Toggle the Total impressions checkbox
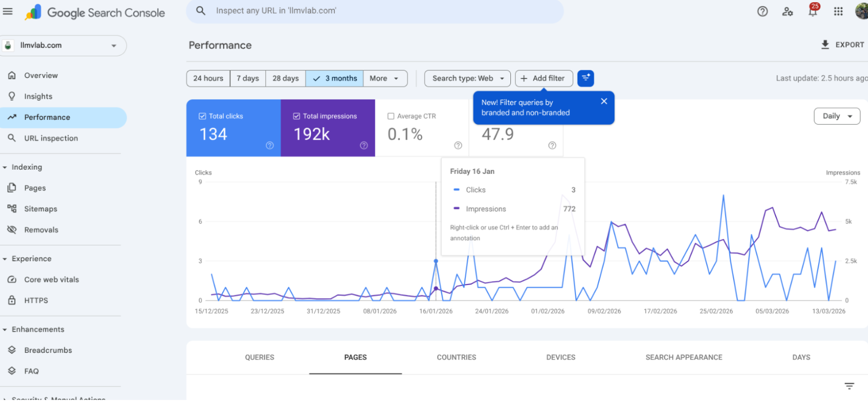Screen dimensions: 868x401 click(x=296, y=116)
